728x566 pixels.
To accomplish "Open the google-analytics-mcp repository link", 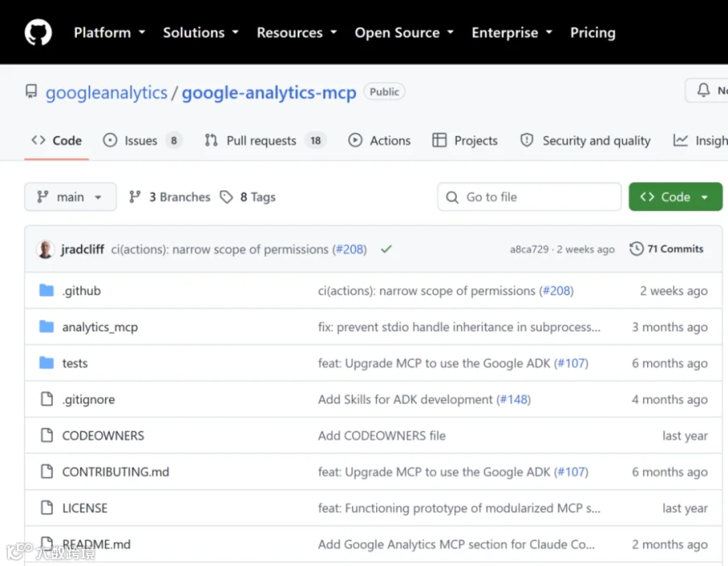I will click(x=269, y=92).
